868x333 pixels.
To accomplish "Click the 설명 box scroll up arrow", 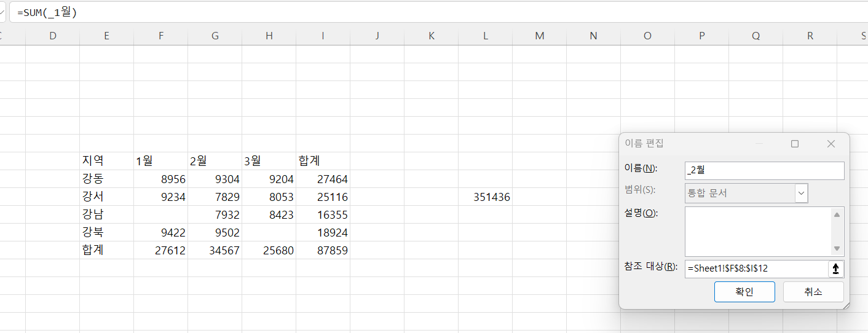I will click(837, 214).
